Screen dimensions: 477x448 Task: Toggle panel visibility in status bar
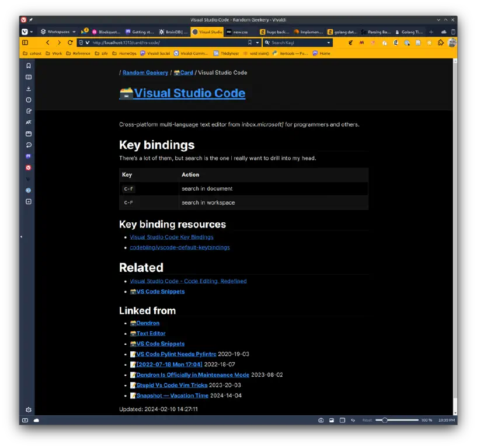pos(25,420)
